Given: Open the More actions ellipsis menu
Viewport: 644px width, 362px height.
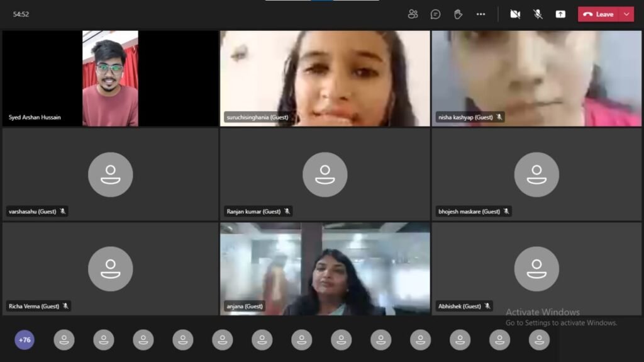Looking at the screenshot, I should click(x=480, y=14).
